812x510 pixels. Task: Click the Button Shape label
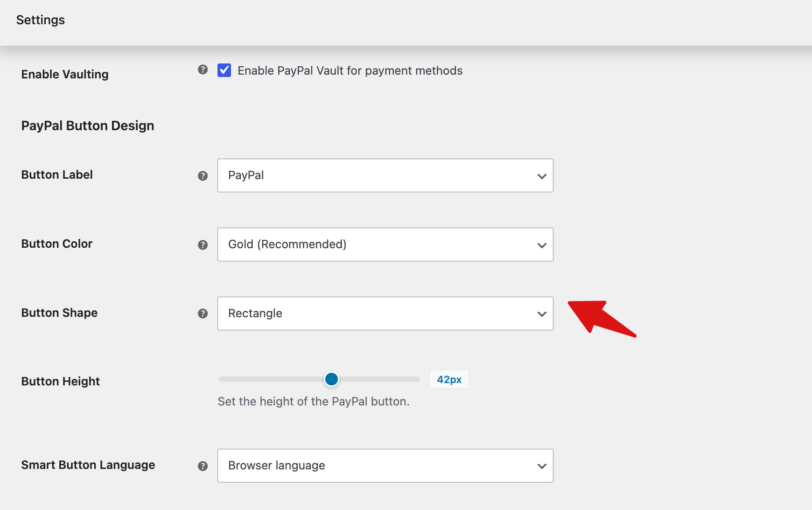[59, 313]
